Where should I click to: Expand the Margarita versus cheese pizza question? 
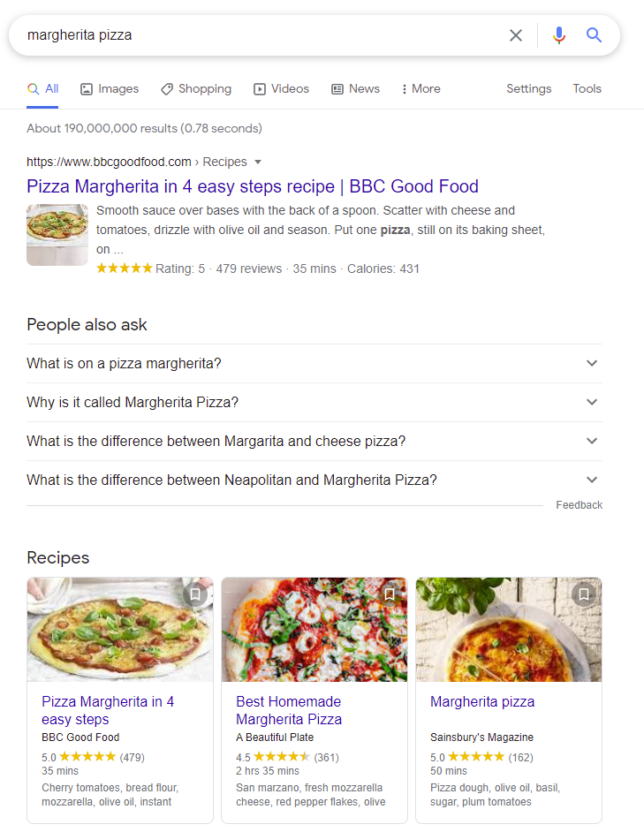click(x=314, y=441)
